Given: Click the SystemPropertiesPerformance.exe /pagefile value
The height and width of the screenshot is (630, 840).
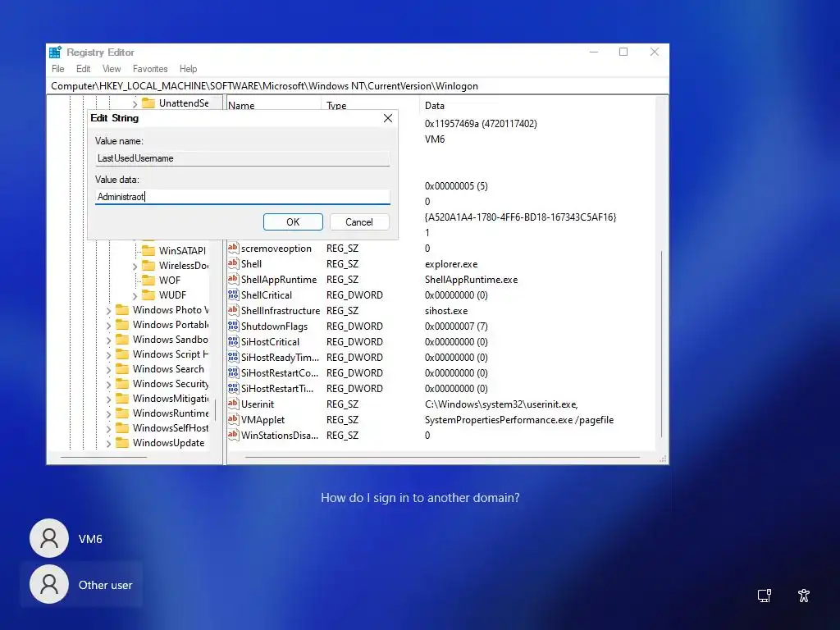Looking at the screenshot, I should [519, 420].
